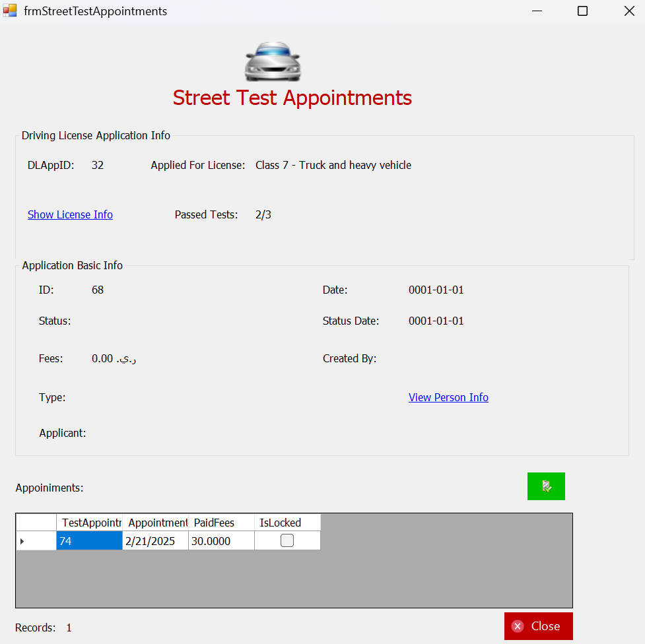Click the PaidFees column header

pos(221,523)
